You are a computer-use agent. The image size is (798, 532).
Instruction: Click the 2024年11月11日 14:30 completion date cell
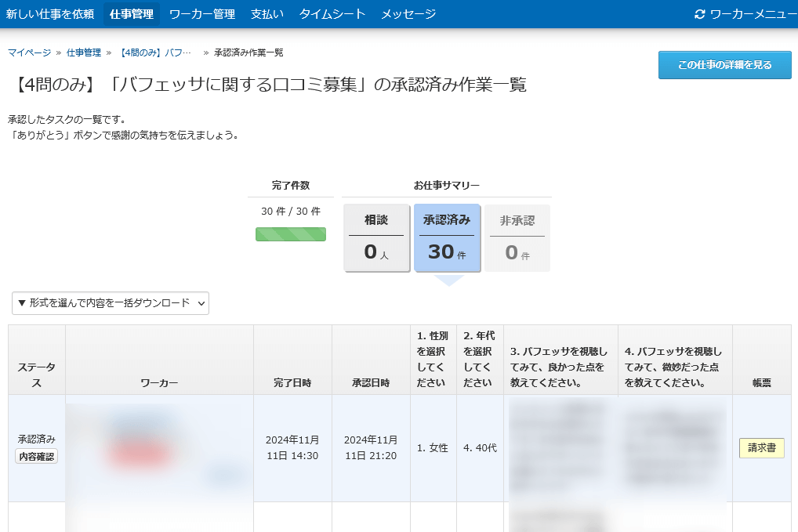click(292, 448)
